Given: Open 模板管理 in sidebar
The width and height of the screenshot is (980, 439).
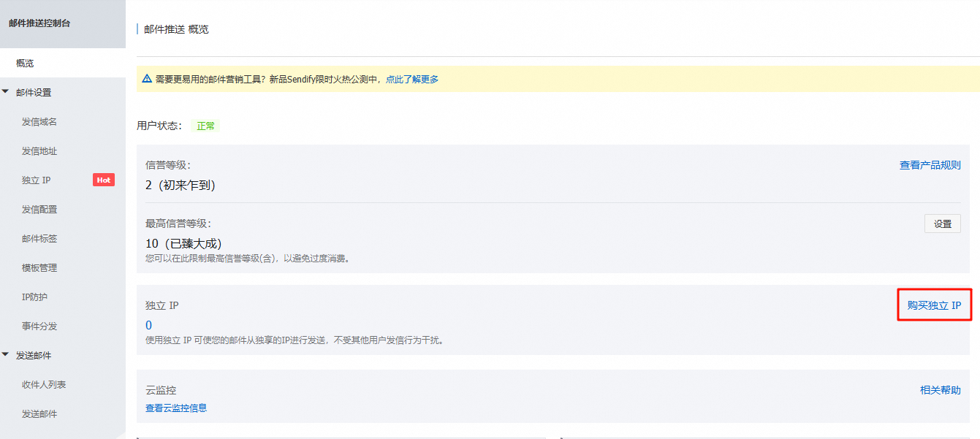Looking at the screenshot, I should tap(39, 268).
